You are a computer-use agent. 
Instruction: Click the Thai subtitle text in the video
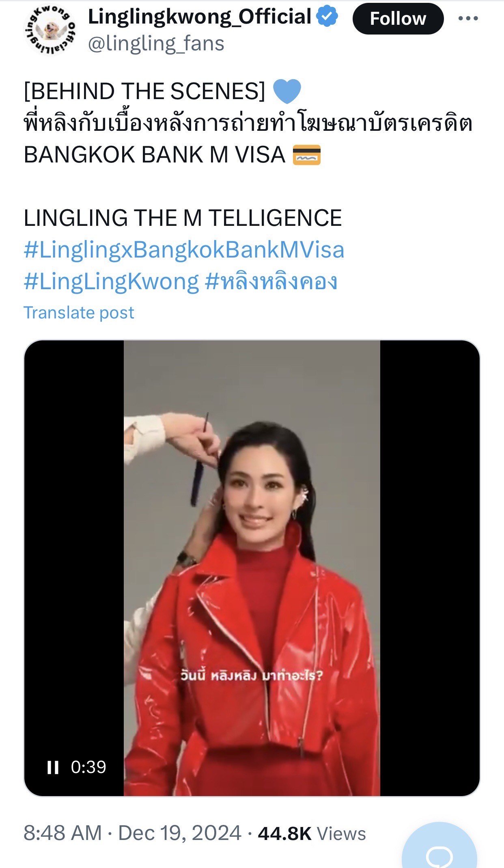252,676
